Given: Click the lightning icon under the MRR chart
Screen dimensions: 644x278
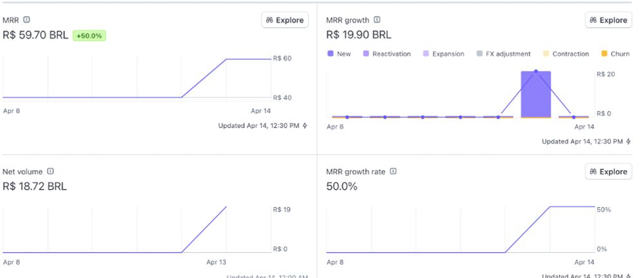Looking at the screenshot, I should (305, 126).
